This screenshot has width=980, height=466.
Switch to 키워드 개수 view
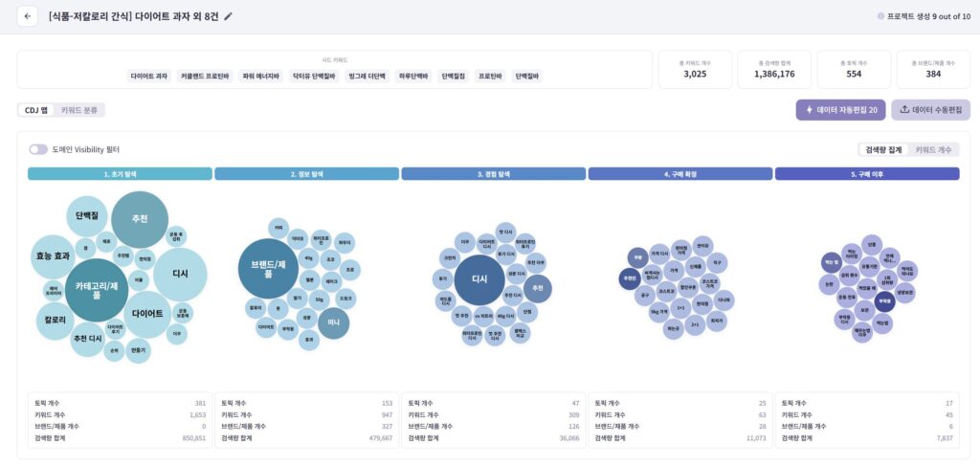pos(933,149)
